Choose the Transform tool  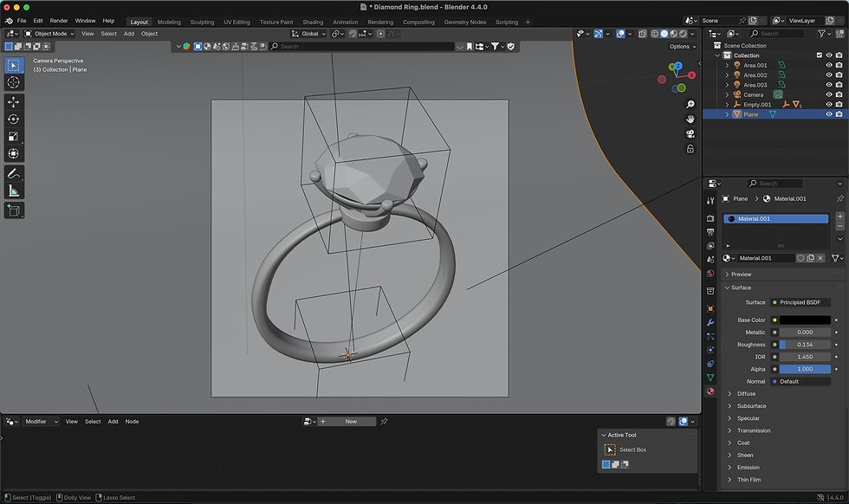(x=14, y=154)
